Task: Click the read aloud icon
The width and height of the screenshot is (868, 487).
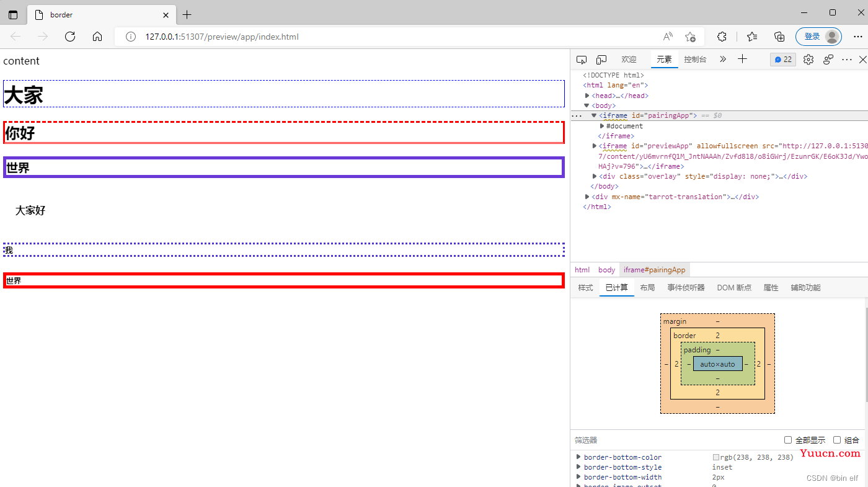Action: [x=668, y=37]
